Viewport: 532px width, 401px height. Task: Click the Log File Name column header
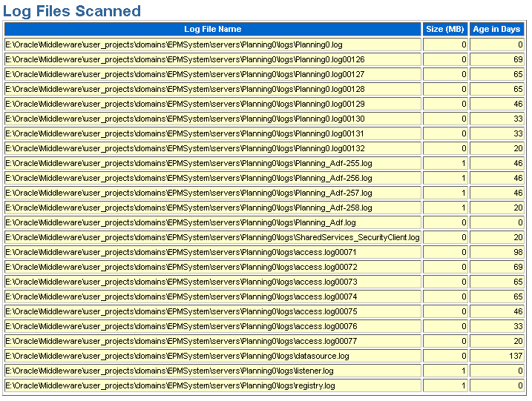213,29
